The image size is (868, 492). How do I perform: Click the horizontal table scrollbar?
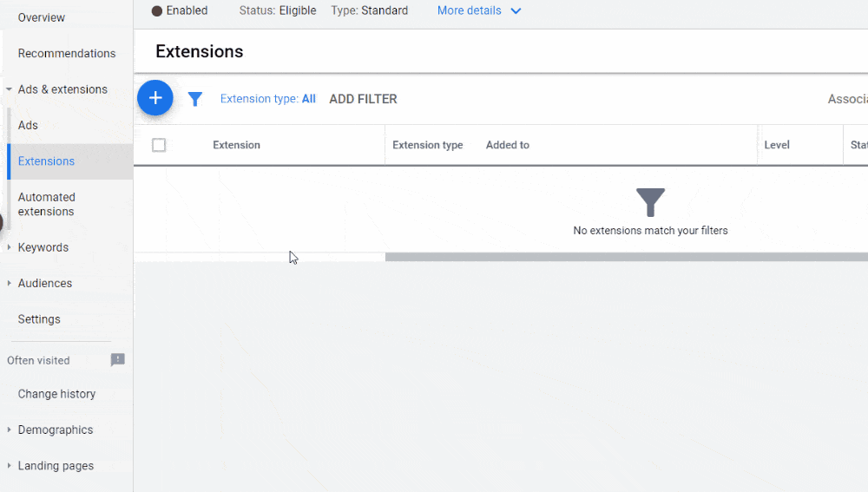click(x=626, y=257)
